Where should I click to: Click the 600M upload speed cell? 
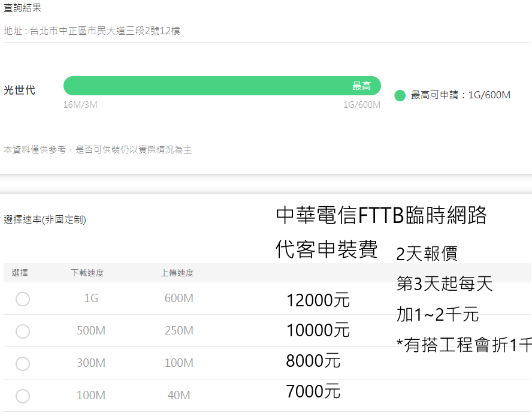pyautogui.click(x=179, y=298)
